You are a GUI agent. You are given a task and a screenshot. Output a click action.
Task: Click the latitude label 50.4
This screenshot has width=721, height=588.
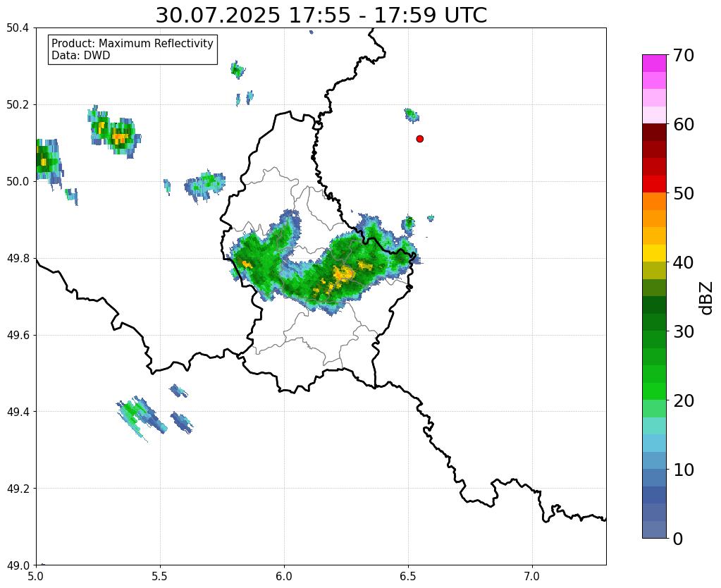pyautogui.click(x=18, y=28)
